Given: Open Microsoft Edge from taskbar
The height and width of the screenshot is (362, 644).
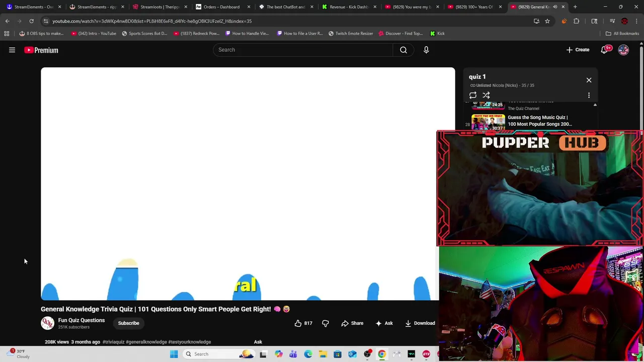Looking at the screenshot, I should pyautogui.click(x=308, y=354).
